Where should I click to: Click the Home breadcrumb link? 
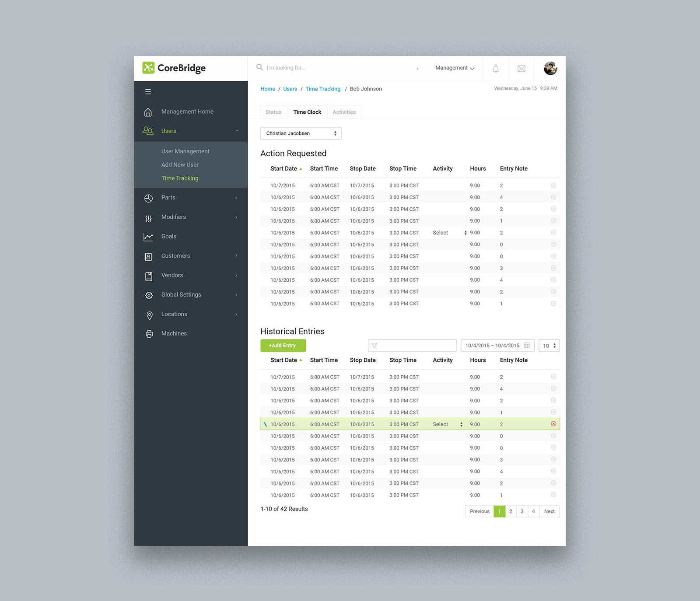tap(268, 89)
